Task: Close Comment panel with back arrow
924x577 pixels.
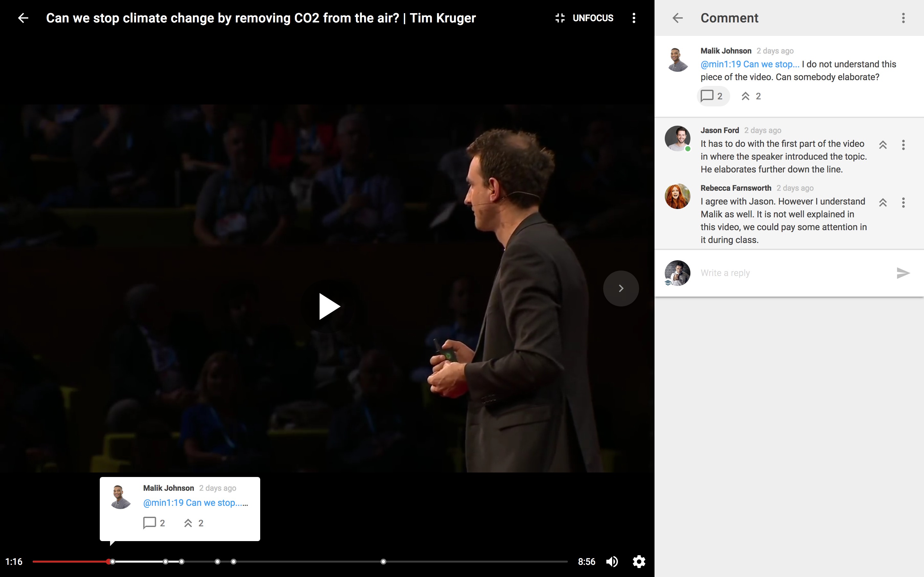Action: (677, 18)
